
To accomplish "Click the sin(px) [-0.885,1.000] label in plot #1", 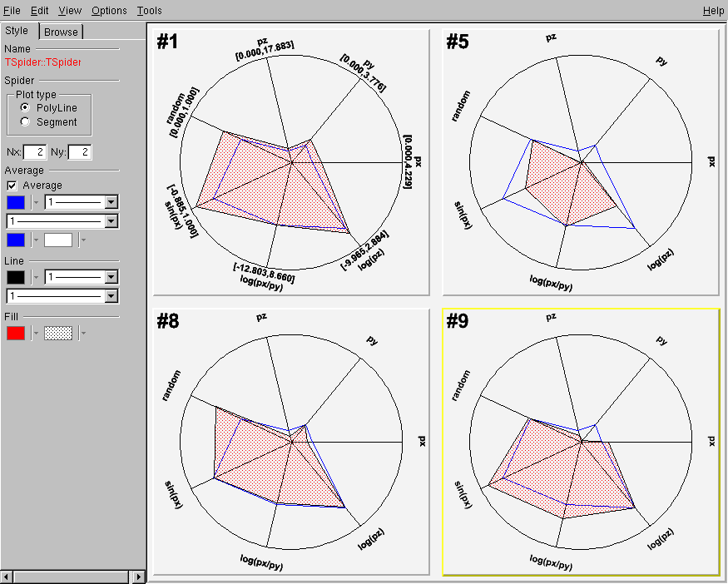I will 181,212.
